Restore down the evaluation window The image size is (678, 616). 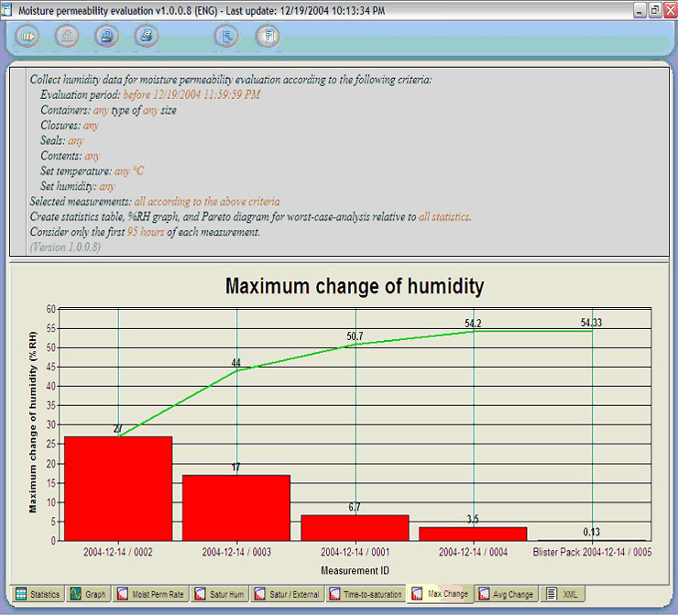655,10
